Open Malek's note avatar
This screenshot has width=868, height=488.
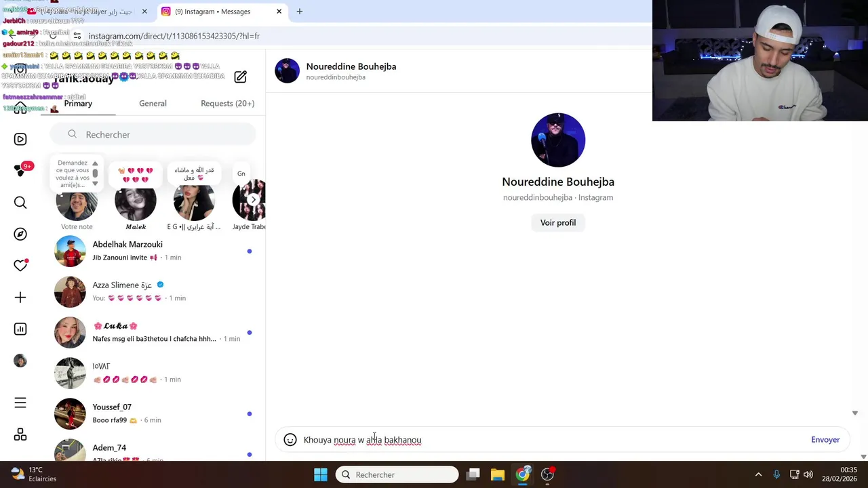coord(136,201)
